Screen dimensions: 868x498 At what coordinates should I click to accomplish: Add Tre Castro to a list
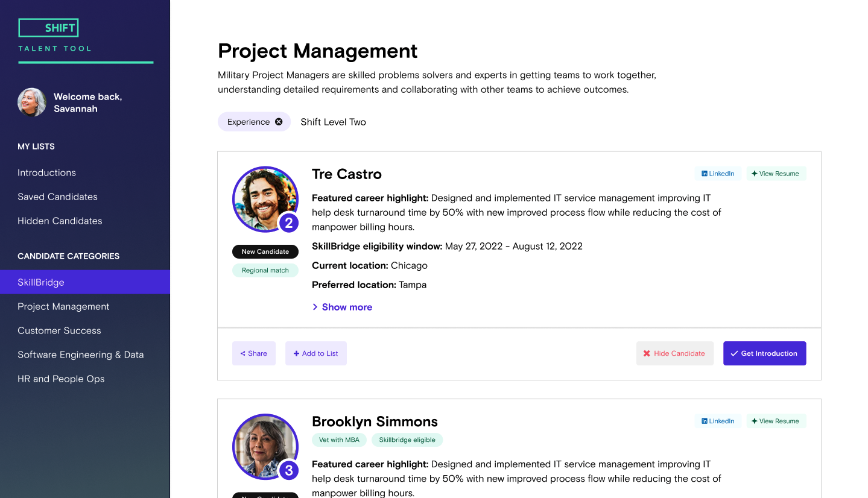click(315, 353)
